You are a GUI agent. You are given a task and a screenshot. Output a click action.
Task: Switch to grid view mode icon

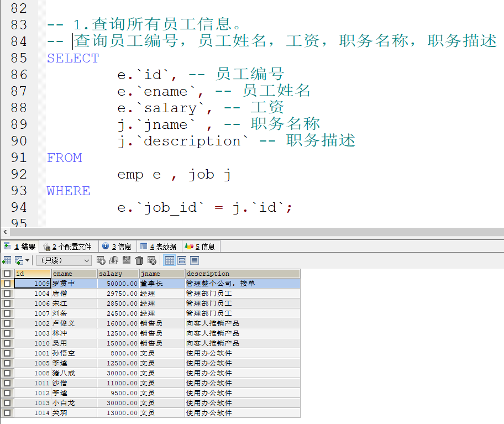[x=170, y=260]
